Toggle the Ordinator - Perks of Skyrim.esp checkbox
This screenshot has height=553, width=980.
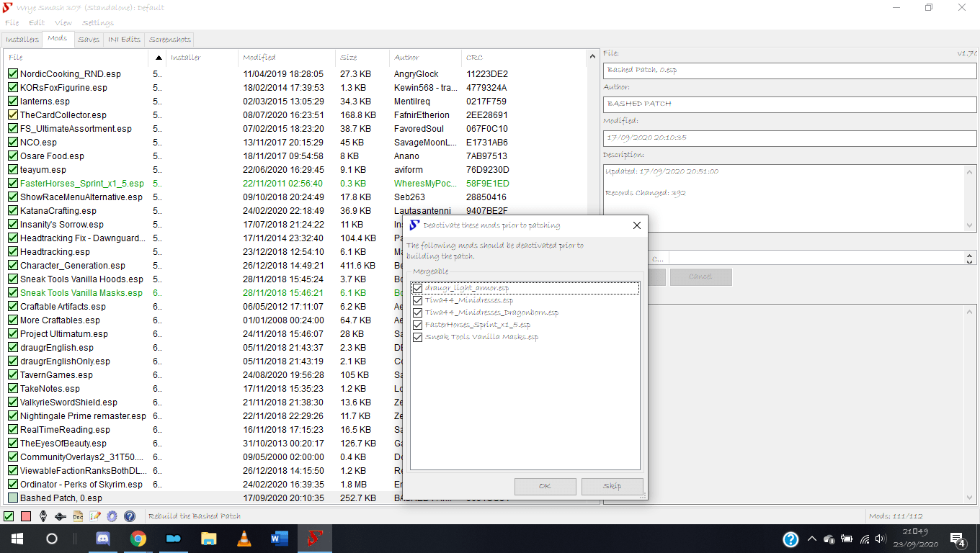pyautogui.click(x=13, y=484)
